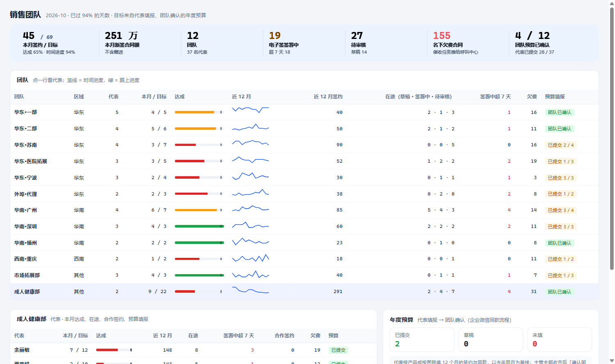Open the 名下欠费合同 155 summary card
615x364 pixels.
click(468, 43)
